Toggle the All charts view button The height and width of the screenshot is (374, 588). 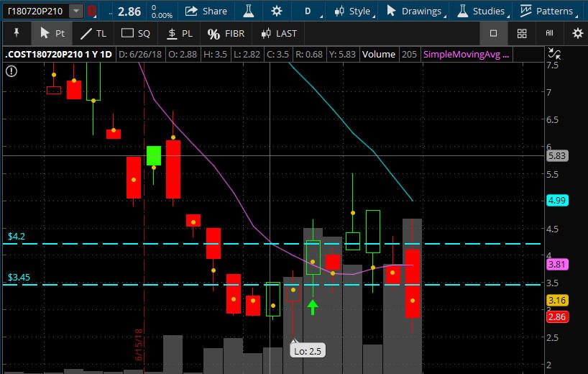549,33
